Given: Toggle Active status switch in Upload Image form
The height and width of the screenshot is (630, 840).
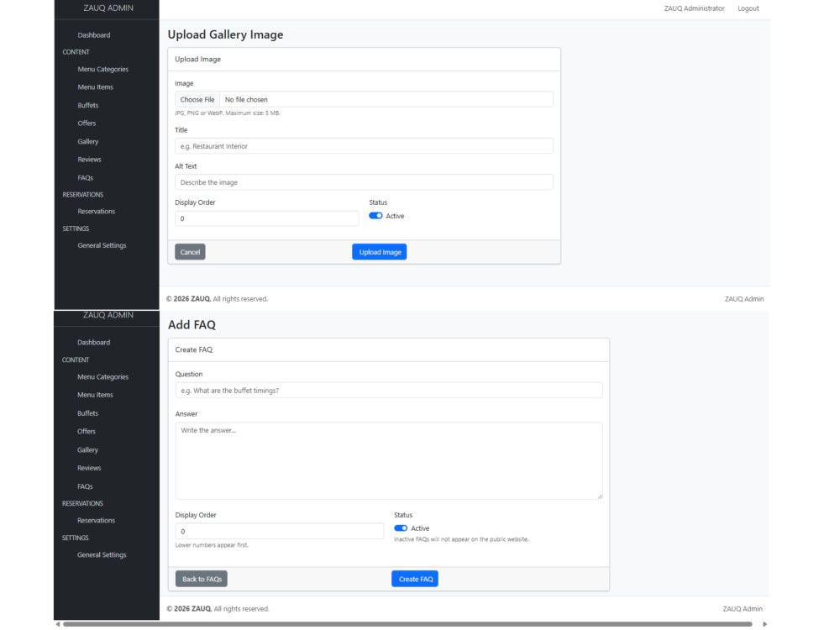Looking at the screenshot, I should pyautogui.click(x=375, y=216).
